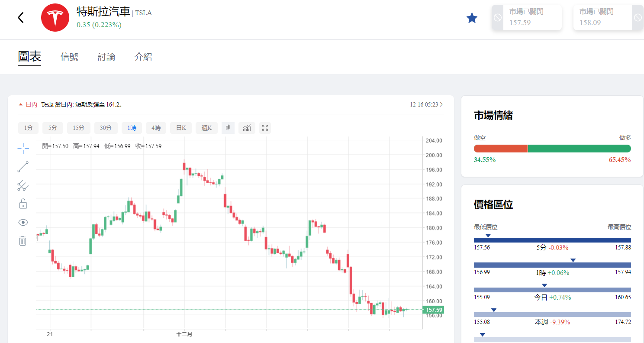Enter fullscreen chart mode
Viewport: 644px width, 343px height.
point(265,128)
